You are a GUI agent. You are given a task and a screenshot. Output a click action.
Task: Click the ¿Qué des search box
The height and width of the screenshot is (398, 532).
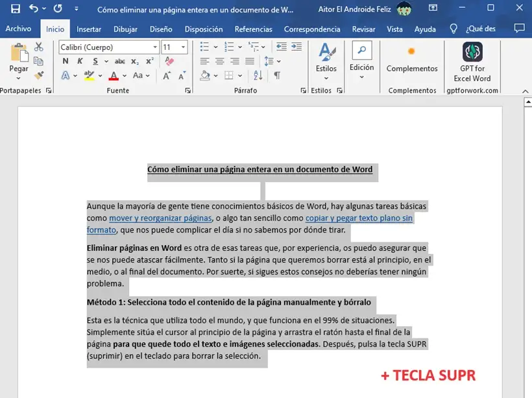pyautogui.click(x=481, y=29)
